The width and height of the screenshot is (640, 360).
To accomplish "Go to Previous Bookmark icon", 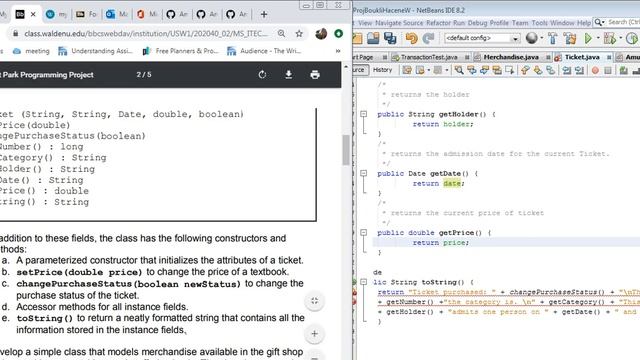I will (x=525, y=70).
